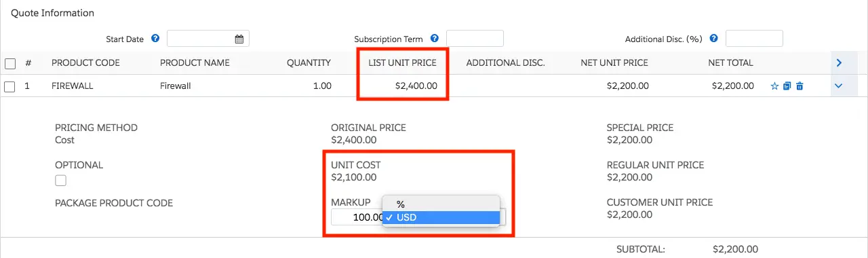Viewport: 868px width, 258px height.
Task: Tick the Optional checkbox
Action: click(x=61, y=181)
